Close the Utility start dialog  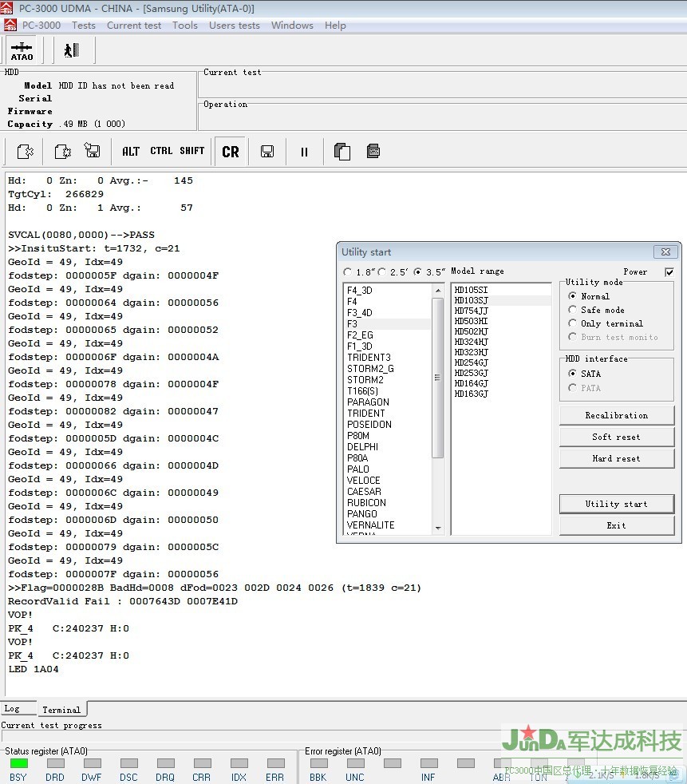(665, 252)
